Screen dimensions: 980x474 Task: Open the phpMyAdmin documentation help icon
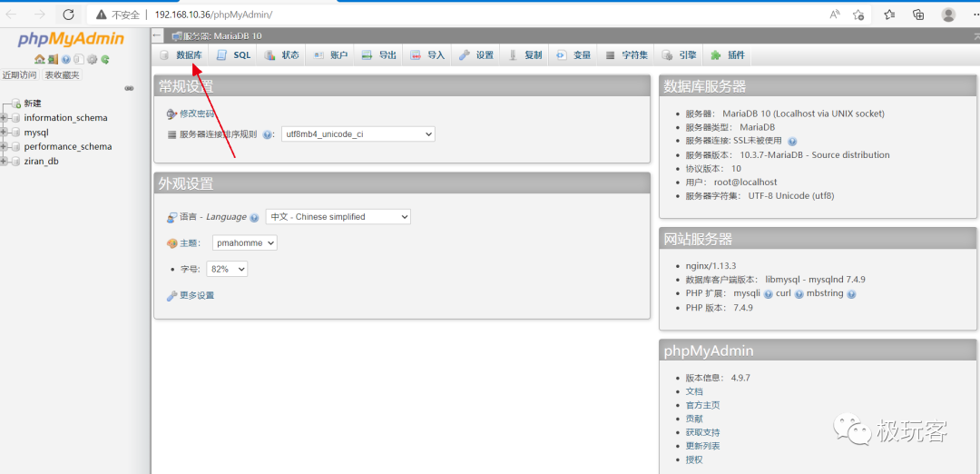[65, 59]
